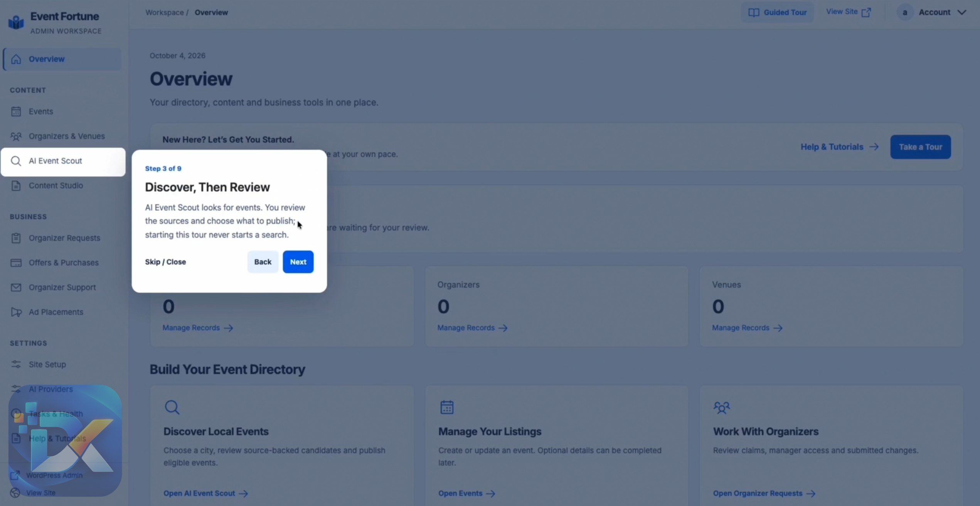Click the Organizer Support envelope icon

point(16,287)
